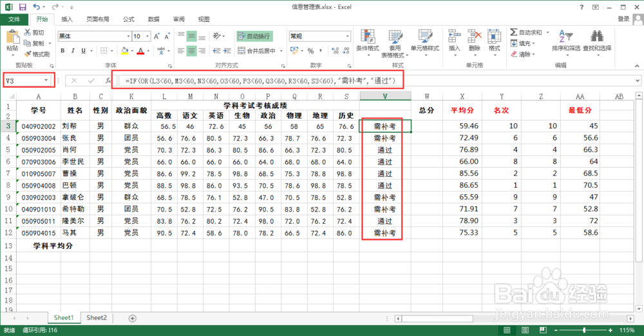This screenshot has height=336, width=644.
Task: Click the zoom slider handle
Action: click(x=584, y=330)
